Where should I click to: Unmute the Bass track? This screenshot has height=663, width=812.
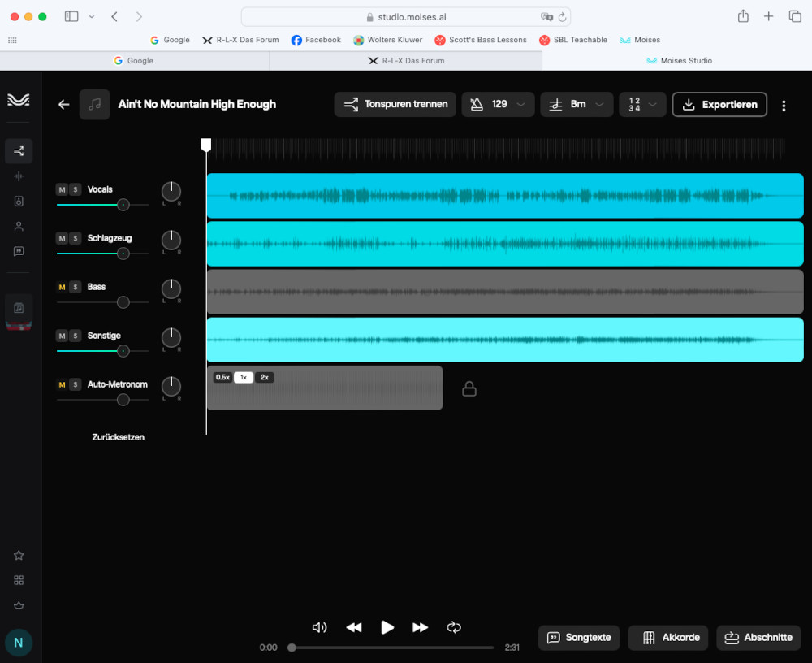click(62, 287)
